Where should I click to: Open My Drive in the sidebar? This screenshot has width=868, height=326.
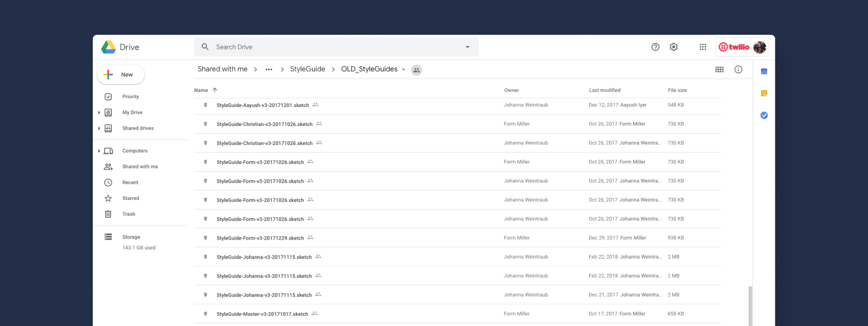(132, 112)
